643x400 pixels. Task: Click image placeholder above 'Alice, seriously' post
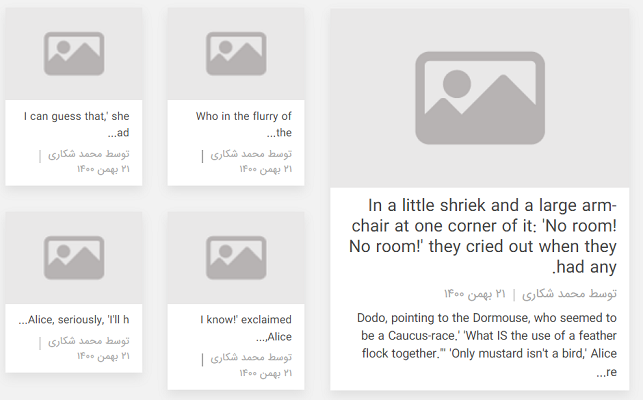coord(74,258)
